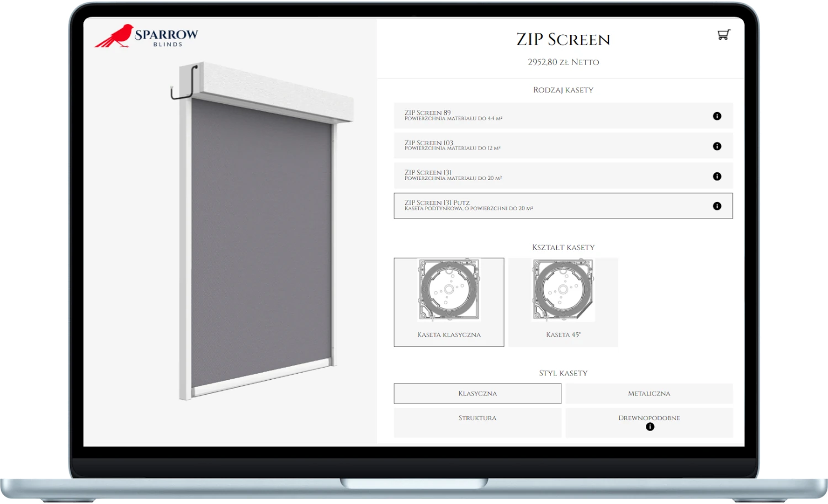Screen dimensions: 828x504
Task: Choose Drewnopodobne cassette style
Action: pyautogui.click(x=649, y=423)
